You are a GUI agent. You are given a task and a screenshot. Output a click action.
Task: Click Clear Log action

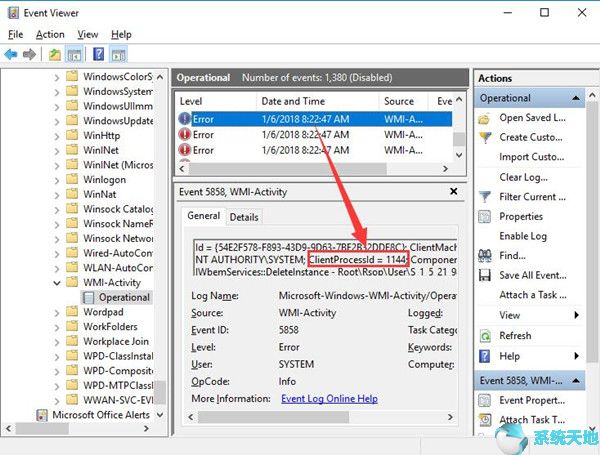pos(523,177)
